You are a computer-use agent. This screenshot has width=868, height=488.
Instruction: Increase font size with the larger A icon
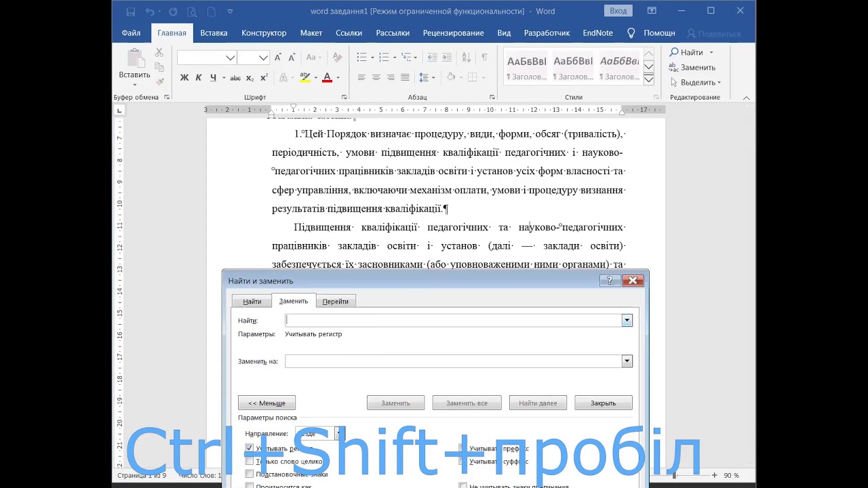(x=278, y=58)
